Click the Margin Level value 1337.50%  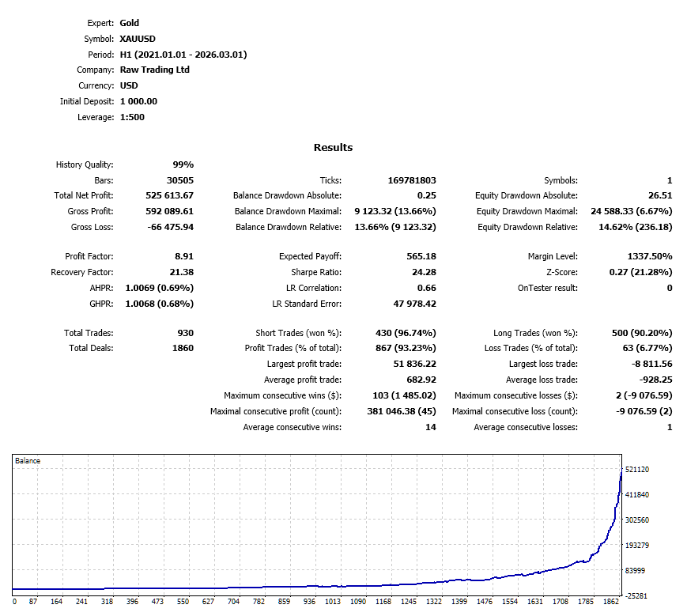click(650, 256)
